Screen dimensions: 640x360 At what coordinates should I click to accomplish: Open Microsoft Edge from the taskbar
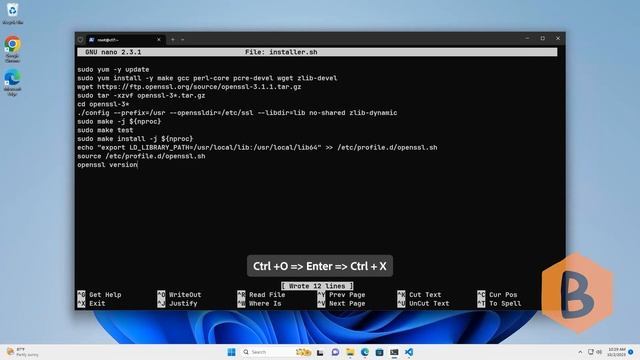(x=364, y=352)
